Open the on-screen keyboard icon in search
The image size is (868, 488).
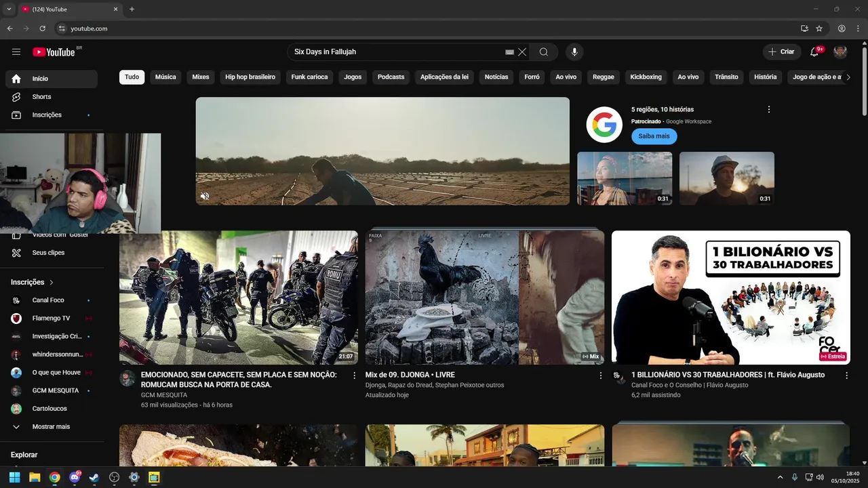point(510,52)
